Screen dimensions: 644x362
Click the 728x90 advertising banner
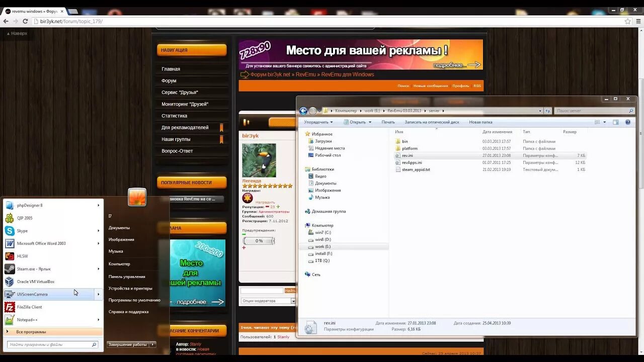pos(361,54)
